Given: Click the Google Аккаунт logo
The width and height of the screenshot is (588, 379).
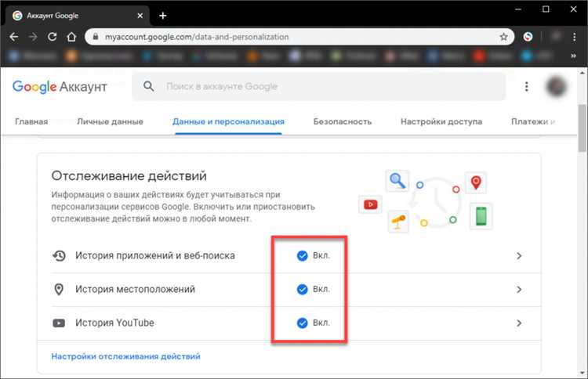Looking at the screenshot, I should [60, 86].
